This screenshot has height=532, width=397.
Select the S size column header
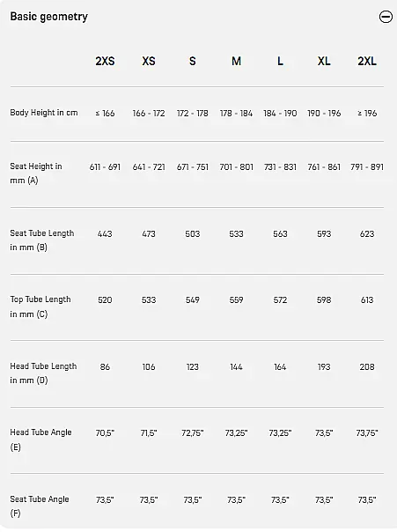[x=192, y=61]
